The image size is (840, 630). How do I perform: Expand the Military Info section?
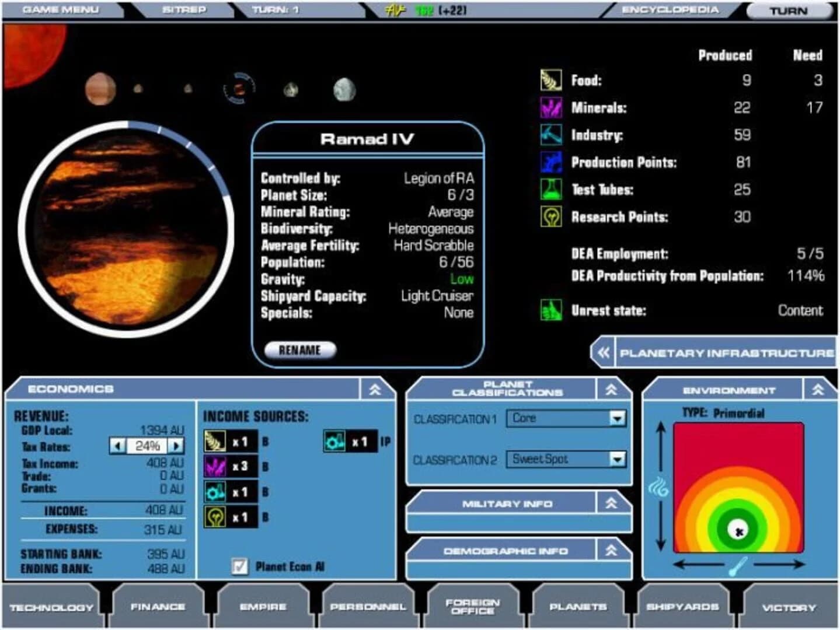pos(611,502)
